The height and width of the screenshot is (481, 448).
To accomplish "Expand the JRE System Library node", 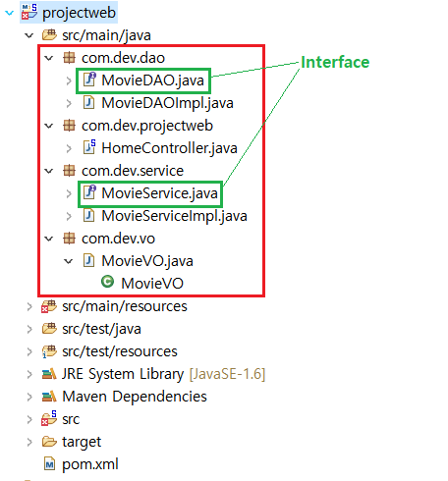I will click(29, 374).
